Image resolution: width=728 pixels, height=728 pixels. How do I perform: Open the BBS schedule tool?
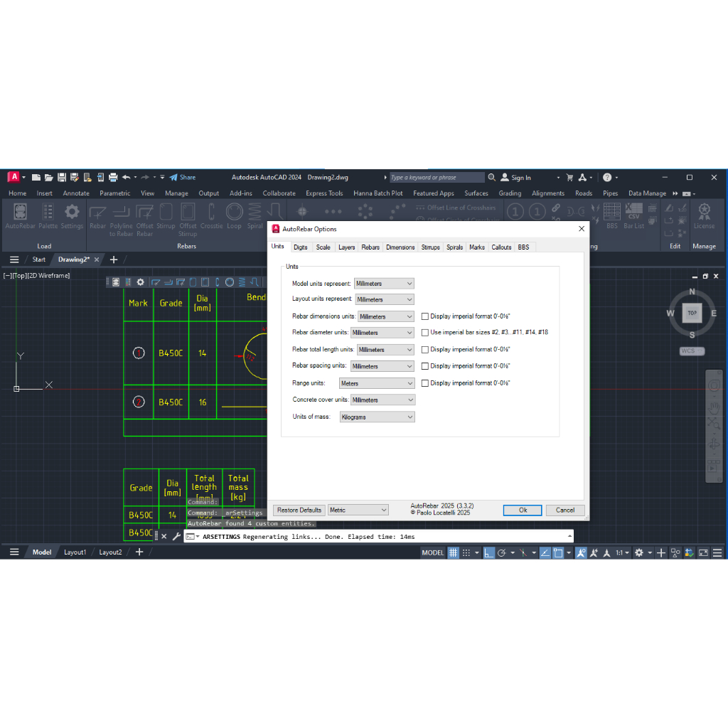tap(612, 216)
